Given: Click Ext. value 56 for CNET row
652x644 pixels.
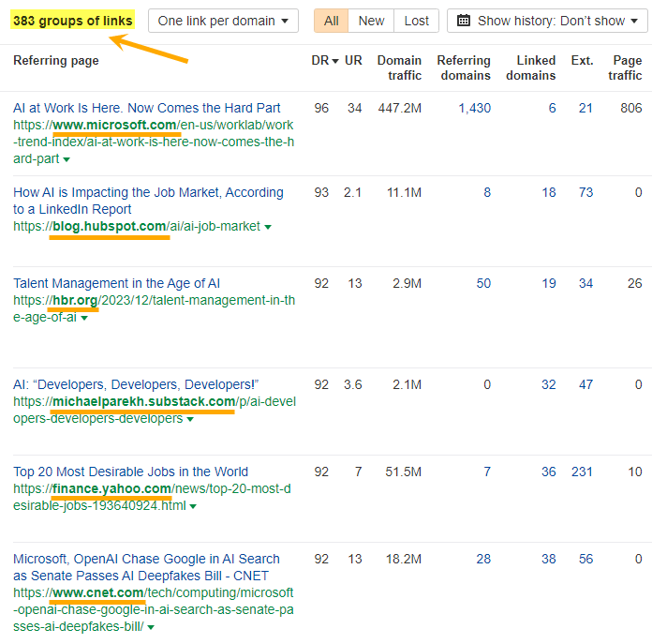Looking at the screenshot, I should tap(585, 559).
